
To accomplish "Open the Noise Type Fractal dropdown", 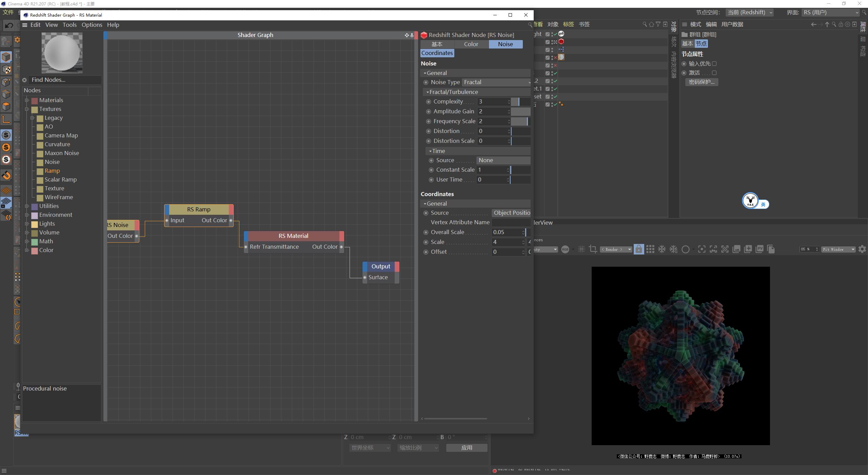I will [497, 82].
